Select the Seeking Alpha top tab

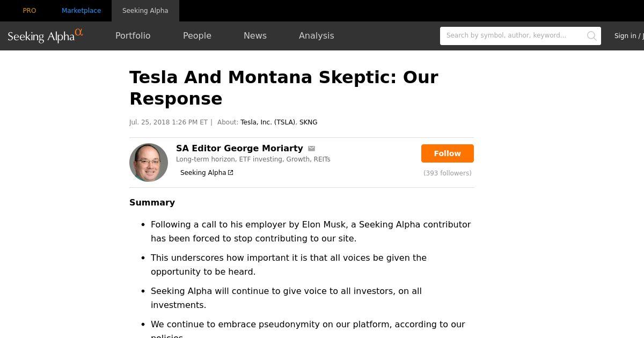145,11
